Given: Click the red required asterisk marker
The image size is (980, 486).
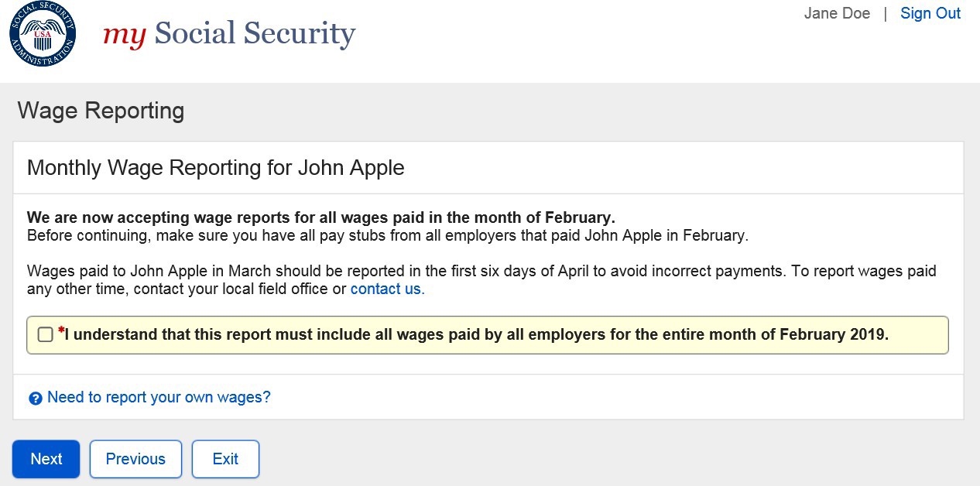Looking at the screenshot, I should point(61,330).
